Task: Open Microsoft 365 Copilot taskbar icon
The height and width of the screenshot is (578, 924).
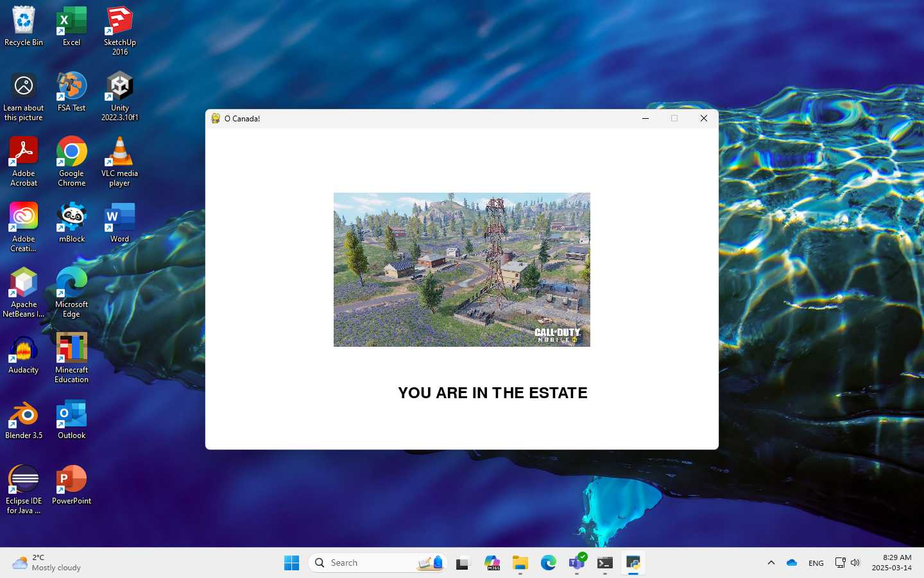Action: tap(492, 563)
